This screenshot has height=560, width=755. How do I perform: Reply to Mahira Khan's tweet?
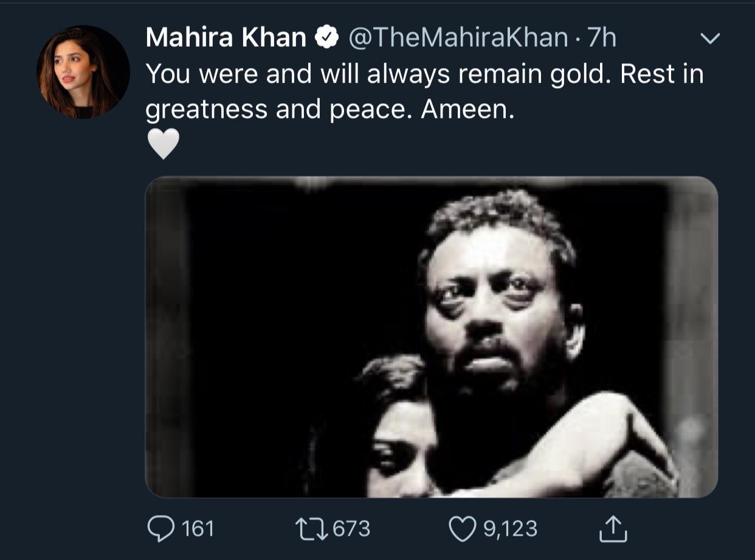point(162,528)
